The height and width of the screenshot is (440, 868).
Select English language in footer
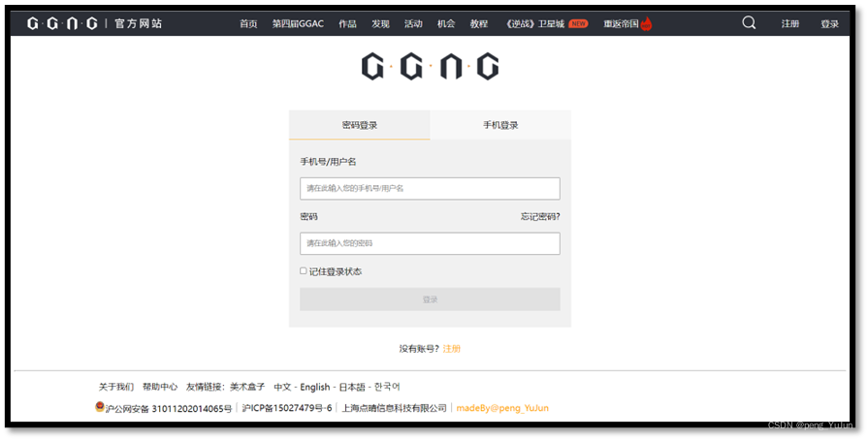315,387
